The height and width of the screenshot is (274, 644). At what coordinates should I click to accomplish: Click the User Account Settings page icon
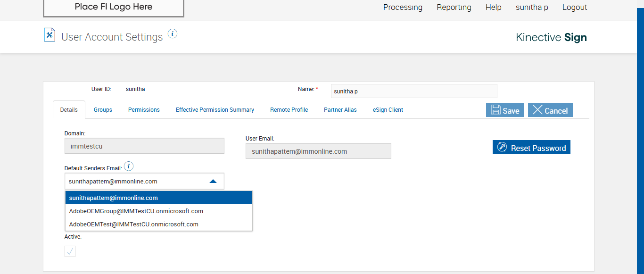[50, 35]
